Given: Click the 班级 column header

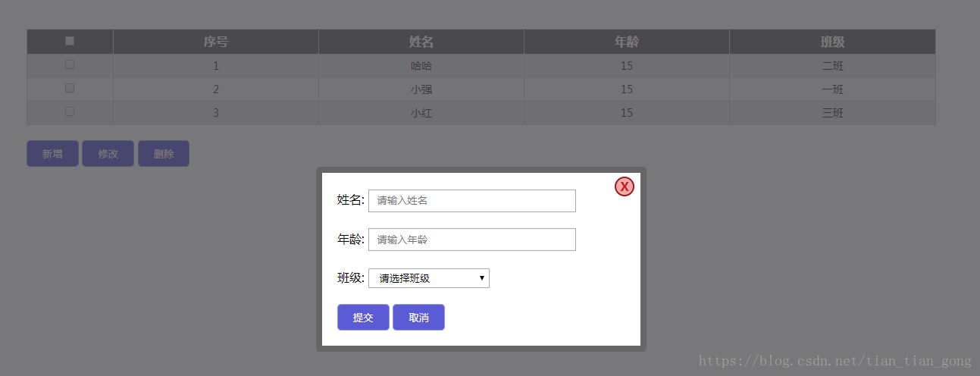Looking at the screenshot, I should click(833, 42).
